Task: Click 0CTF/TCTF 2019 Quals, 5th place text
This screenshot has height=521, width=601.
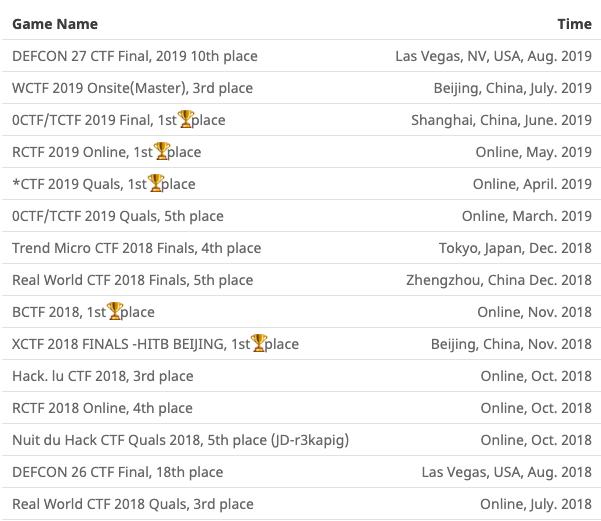Action: (118, 216)
